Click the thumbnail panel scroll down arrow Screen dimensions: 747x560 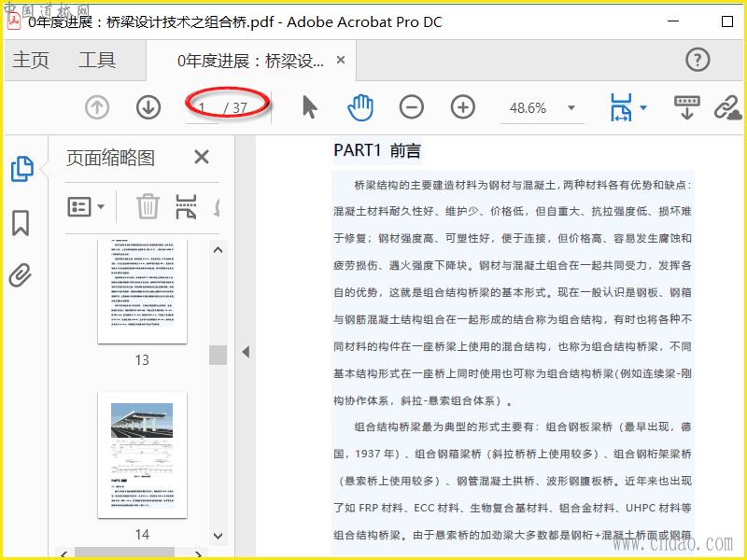point(218,536)
